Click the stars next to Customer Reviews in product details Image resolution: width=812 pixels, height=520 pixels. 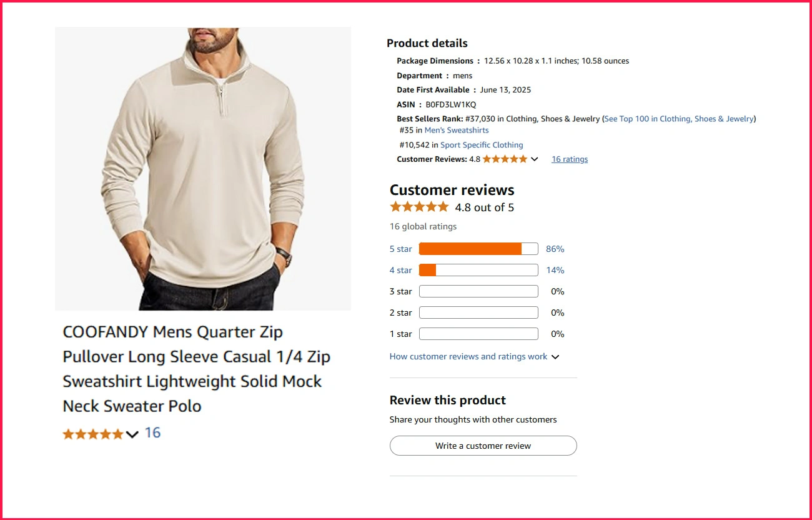tap(503, 159)
